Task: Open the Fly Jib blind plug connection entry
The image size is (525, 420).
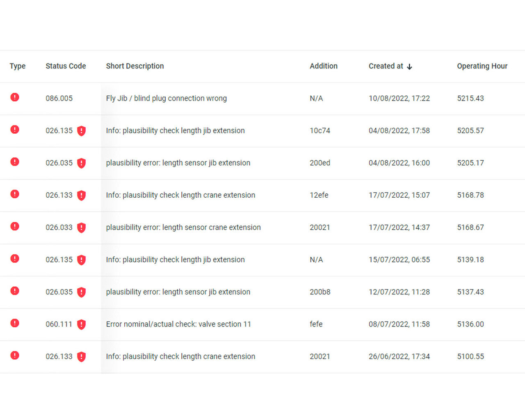Action: (x=166, y=98)
